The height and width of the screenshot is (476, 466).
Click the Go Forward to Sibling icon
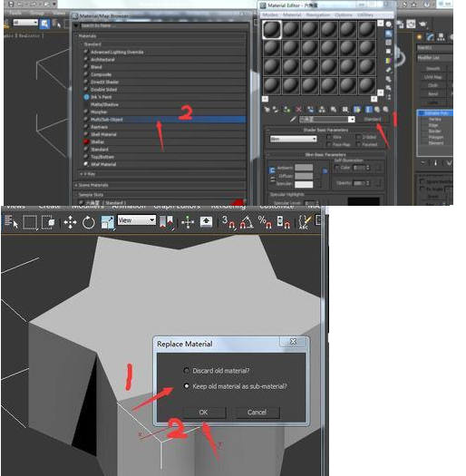pyautogui.click(x=385, y=110)
